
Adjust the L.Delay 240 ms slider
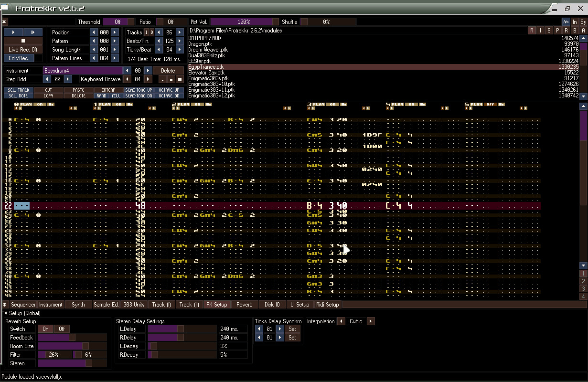click(182, 329)
